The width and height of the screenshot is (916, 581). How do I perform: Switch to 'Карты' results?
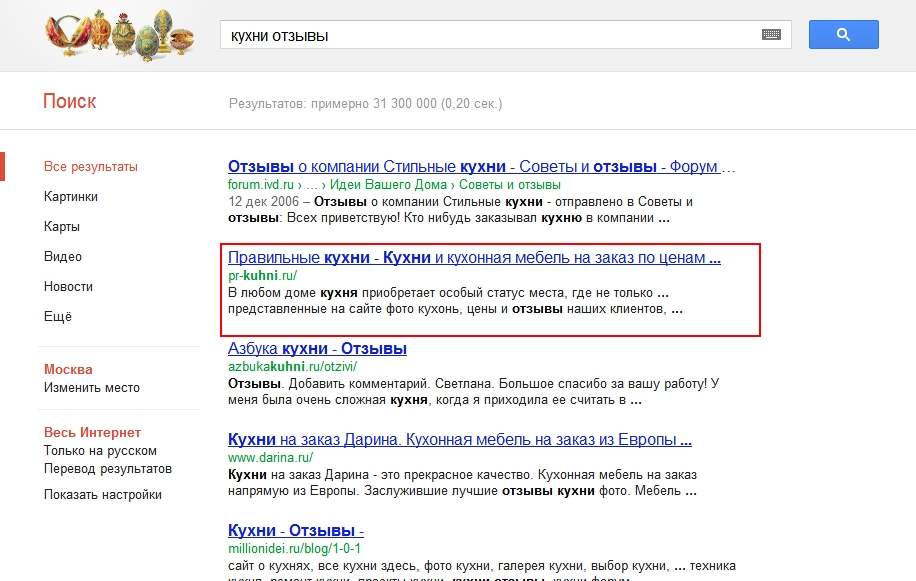[62, 227]
